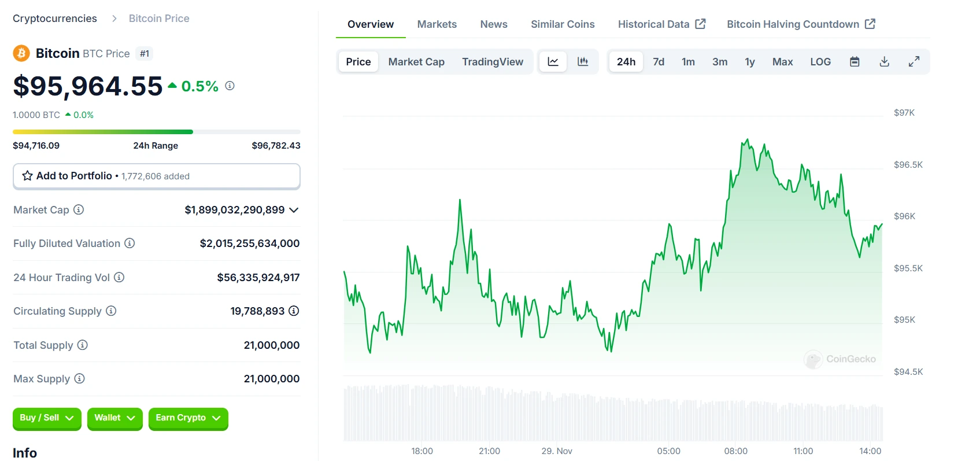Select the 7d time range
Image resolution: width=980 pixels, height=461 pixels.
pos(659,61)
